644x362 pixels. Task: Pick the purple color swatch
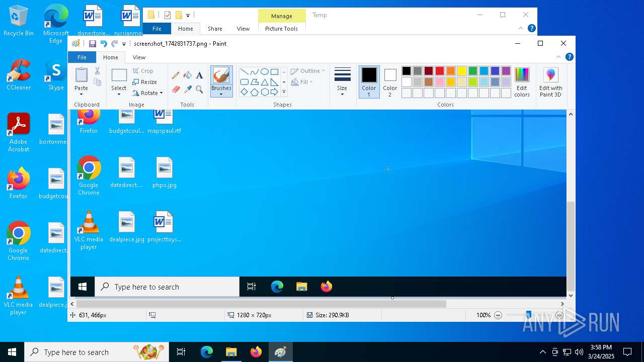(506, 71)
